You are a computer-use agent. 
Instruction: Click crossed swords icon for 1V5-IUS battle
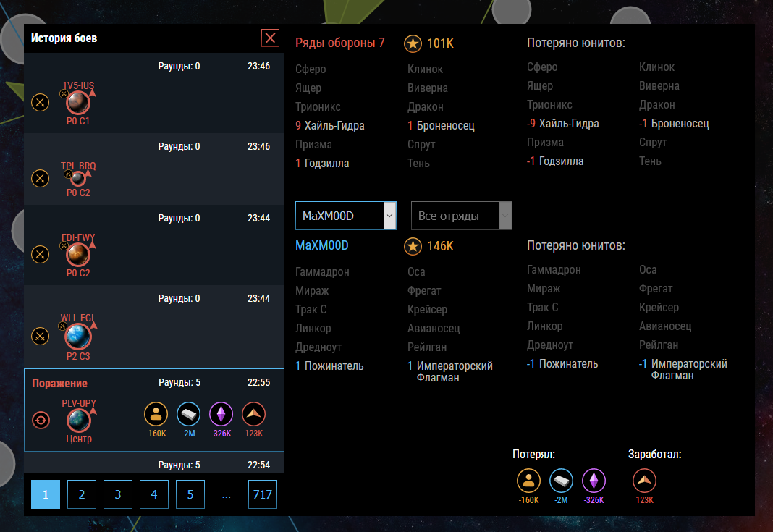tap(41, 102)
